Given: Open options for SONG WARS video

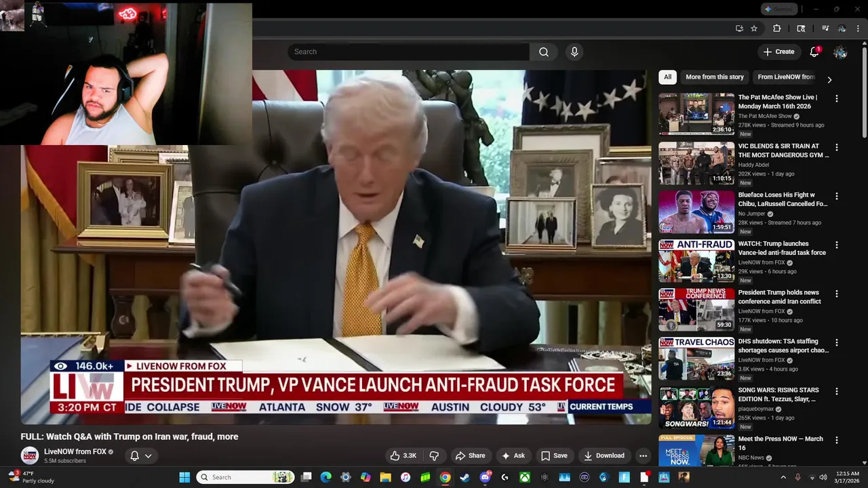Looking at the screenshot, I should [836, 391].
